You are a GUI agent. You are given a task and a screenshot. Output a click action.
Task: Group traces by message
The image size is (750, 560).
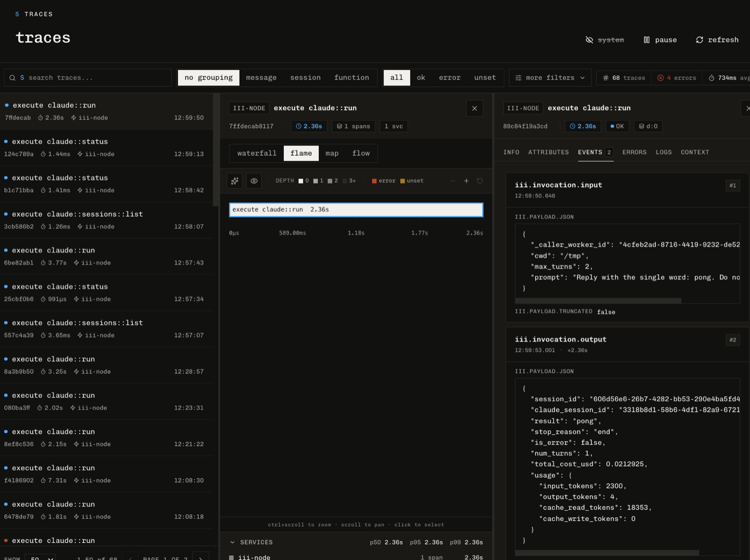coord(261,78)
